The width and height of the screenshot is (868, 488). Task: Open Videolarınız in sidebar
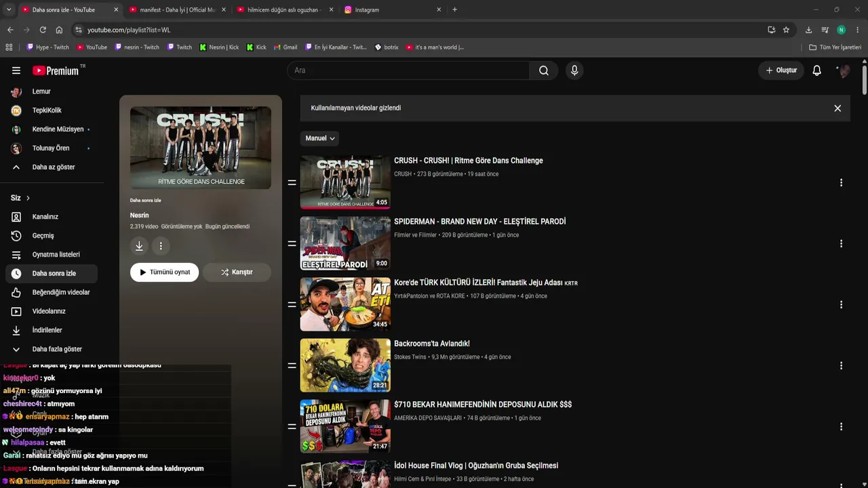[x=52, y=312]
